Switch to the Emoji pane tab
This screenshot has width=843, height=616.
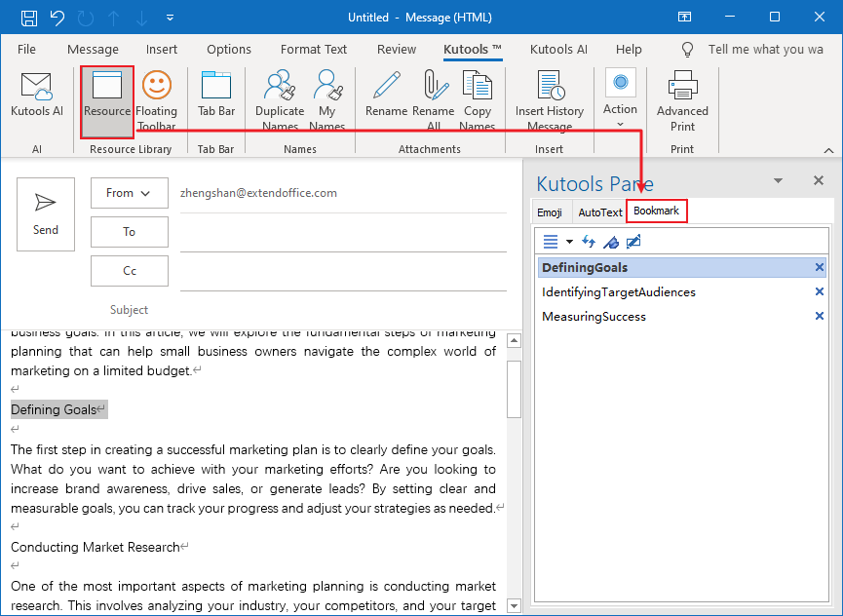tap(550, 212)
